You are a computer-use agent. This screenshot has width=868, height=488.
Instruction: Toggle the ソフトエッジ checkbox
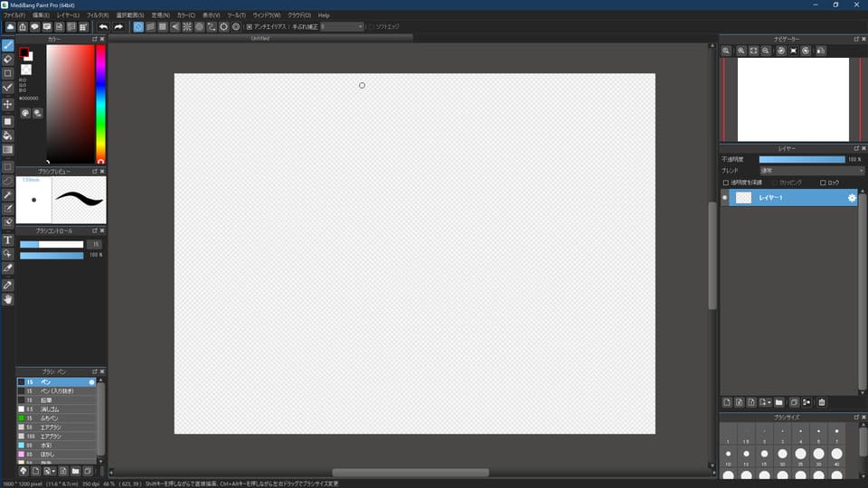[x=372, y=26]
